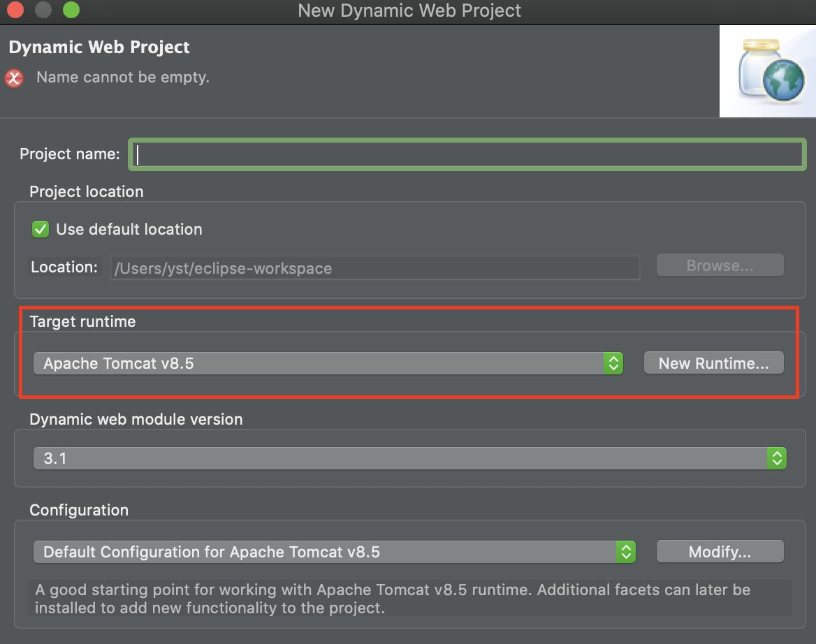Uncheck Use default location checkbox
The height and width of the screenshot is (644, 816).
coord(41,229)
